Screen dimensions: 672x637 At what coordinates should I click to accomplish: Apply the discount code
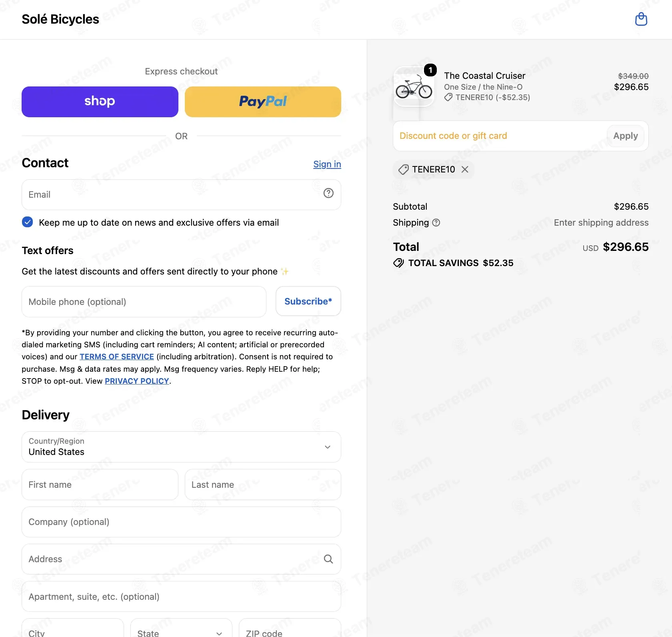(626, 136)
